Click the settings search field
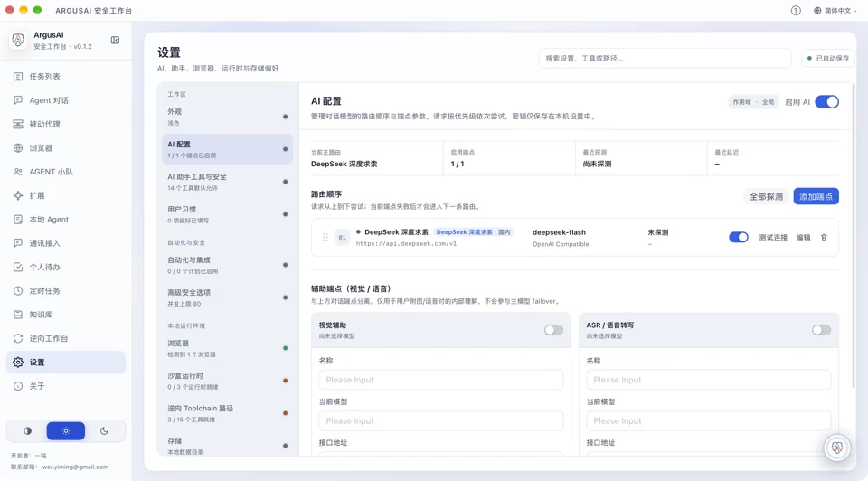This screenshot has width=868, height=481. [665, 58]
